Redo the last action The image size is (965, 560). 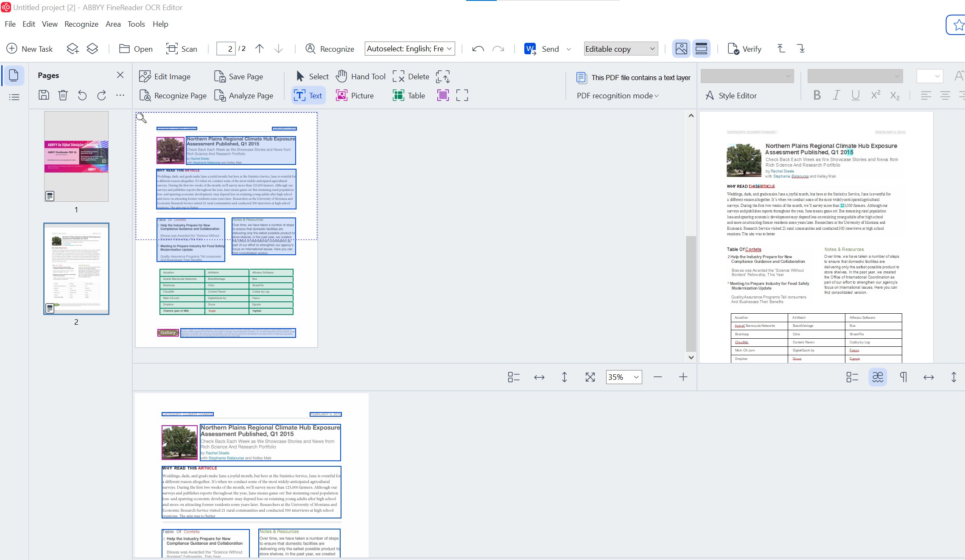pyautogui.click(x=498, y=49)
